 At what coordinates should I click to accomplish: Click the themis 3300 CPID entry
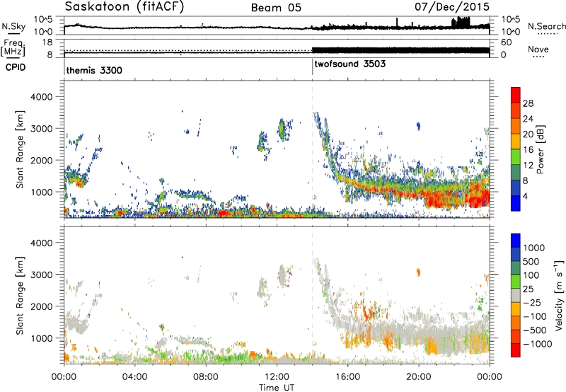tap(94, 70)
